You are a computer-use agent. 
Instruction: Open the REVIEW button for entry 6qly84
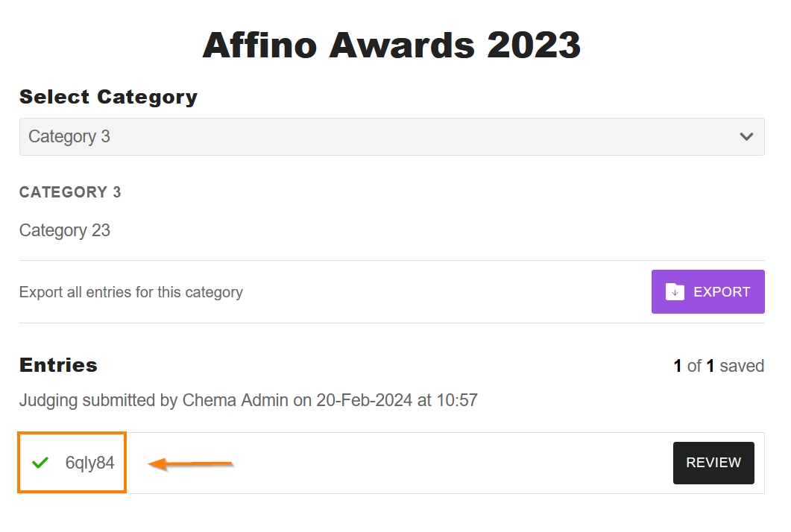coord(713,463)
